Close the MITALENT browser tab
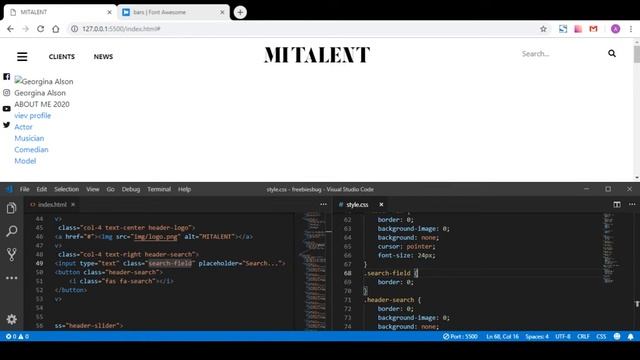Viewport: 640px width, 360px height. click(x=109, y=12)
